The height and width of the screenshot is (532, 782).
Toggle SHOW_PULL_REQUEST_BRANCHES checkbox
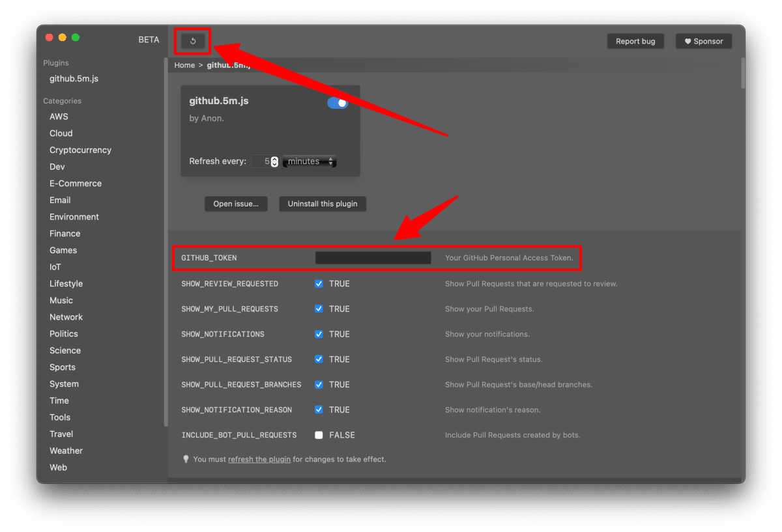(x=319, y=384)
